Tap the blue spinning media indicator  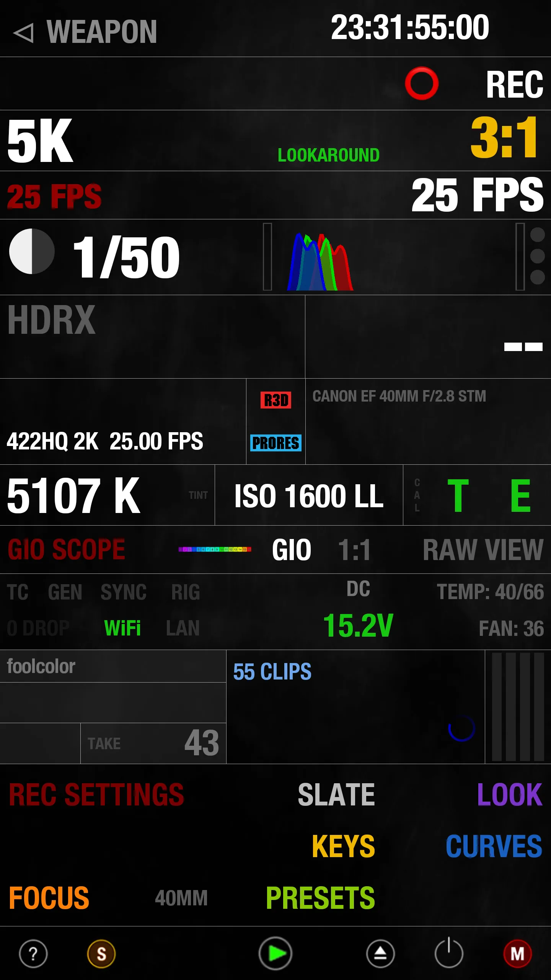tap(462, 728)
